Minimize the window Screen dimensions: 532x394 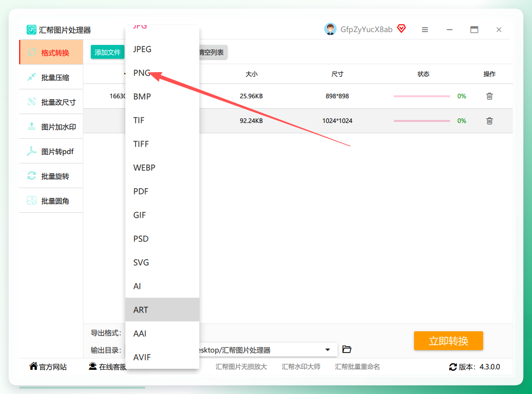point(450,30)
